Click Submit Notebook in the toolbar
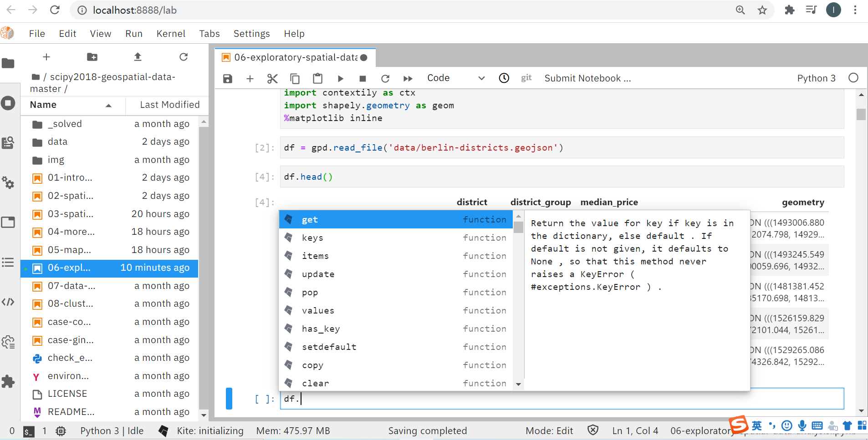This screenshot has height=440, width=868. [587, 78]
